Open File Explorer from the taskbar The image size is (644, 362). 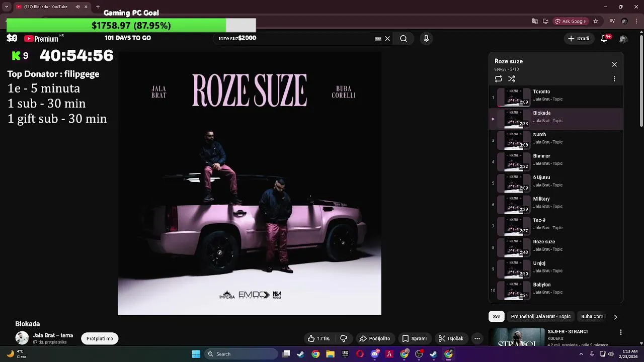pyautogui.click(x=330, y=354)
